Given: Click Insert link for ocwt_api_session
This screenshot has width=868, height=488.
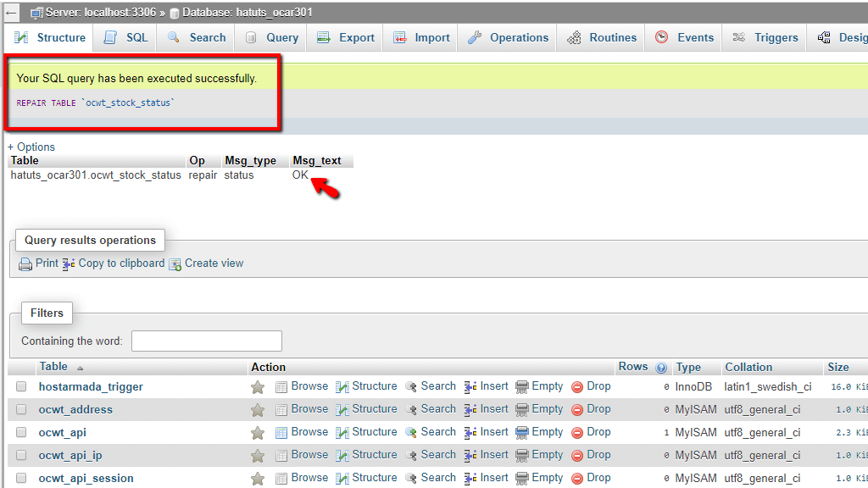Looking at the screenshot, I should [x=494, y=477].
